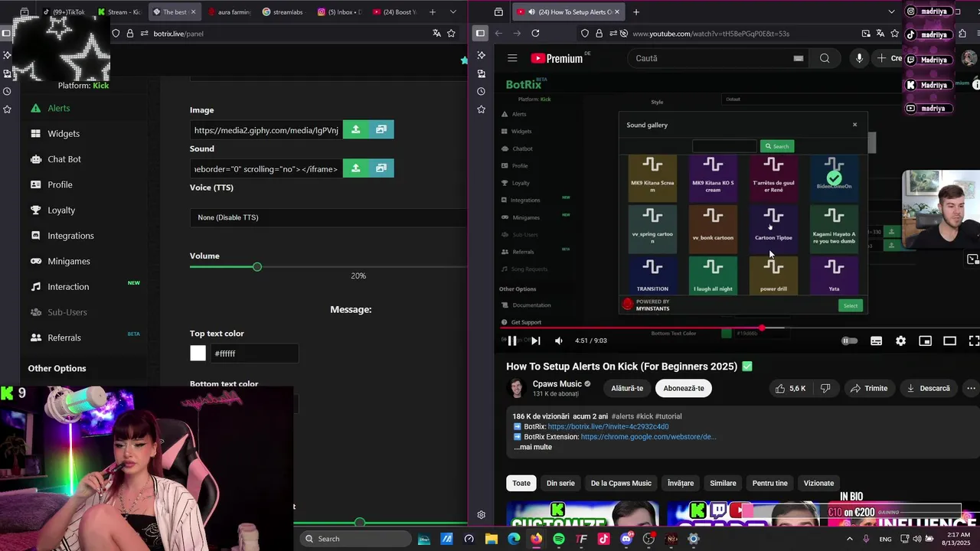980x551 pixels.
Task: Switch to the aura farming tab
Action: [228, 11]
